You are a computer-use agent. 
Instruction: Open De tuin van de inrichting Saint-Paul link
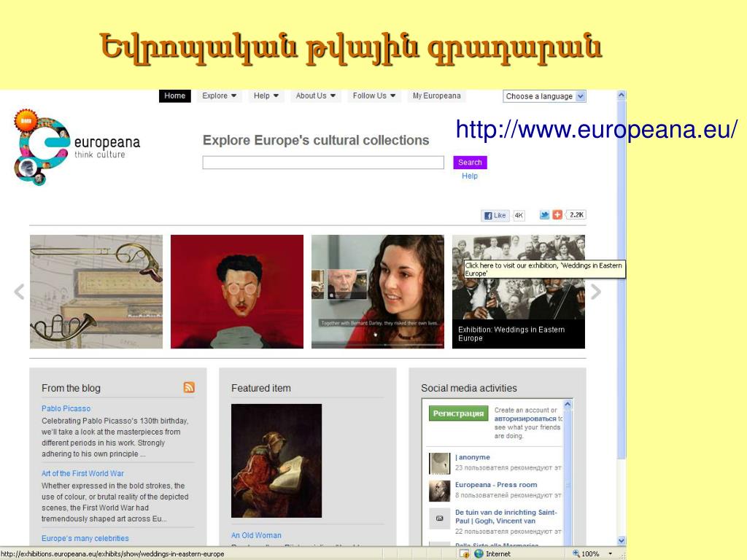point(506,517)
